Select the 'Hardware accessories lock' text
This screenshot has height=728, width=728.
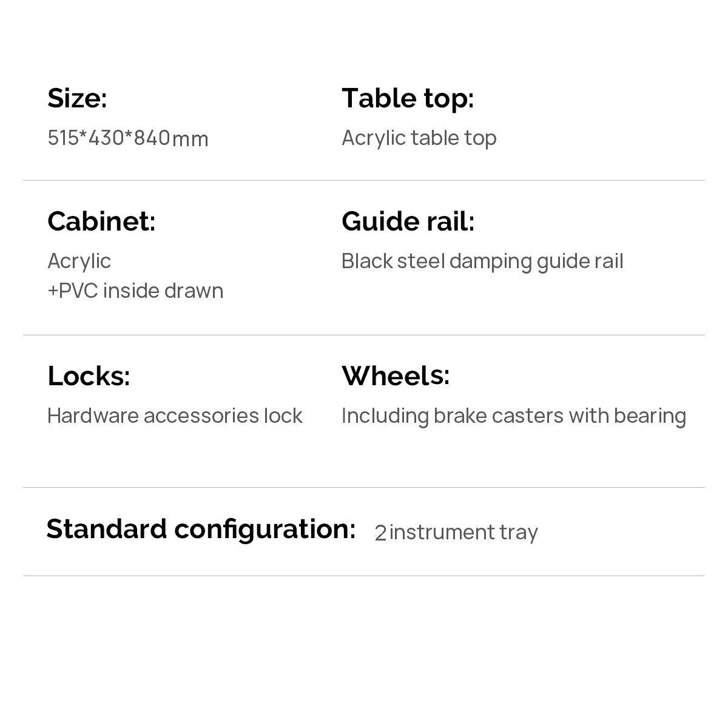tap(175, 416)
